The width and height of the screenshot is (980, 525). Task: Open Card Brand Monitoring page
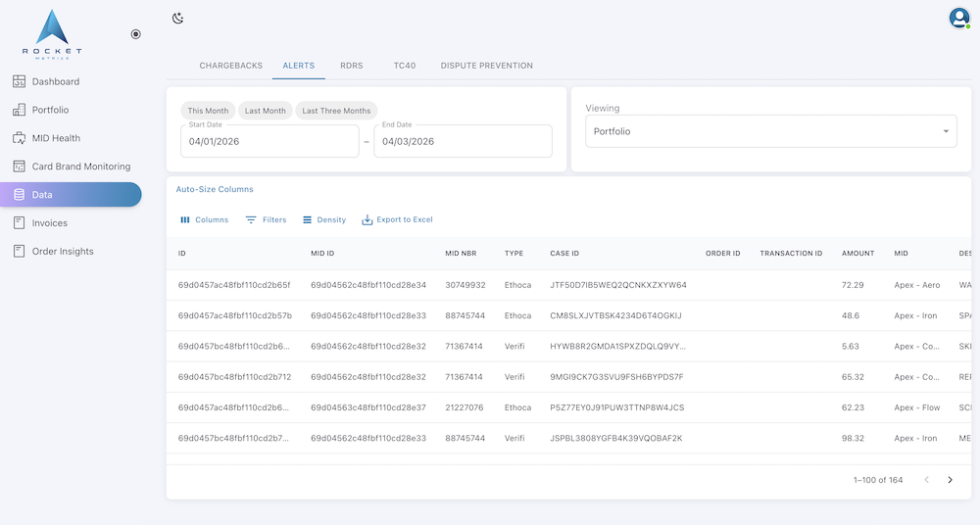tap(80, 167)
